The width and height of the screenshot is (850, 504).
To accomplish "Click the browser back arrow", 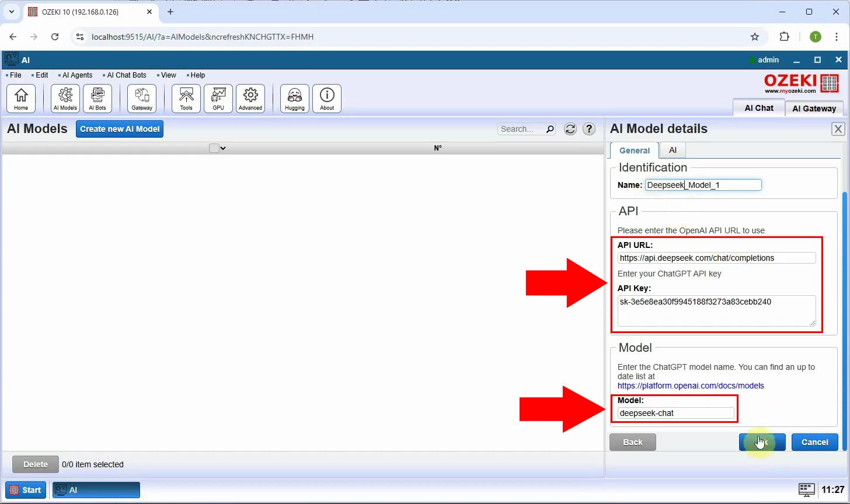I will click(x=13, y=37).
